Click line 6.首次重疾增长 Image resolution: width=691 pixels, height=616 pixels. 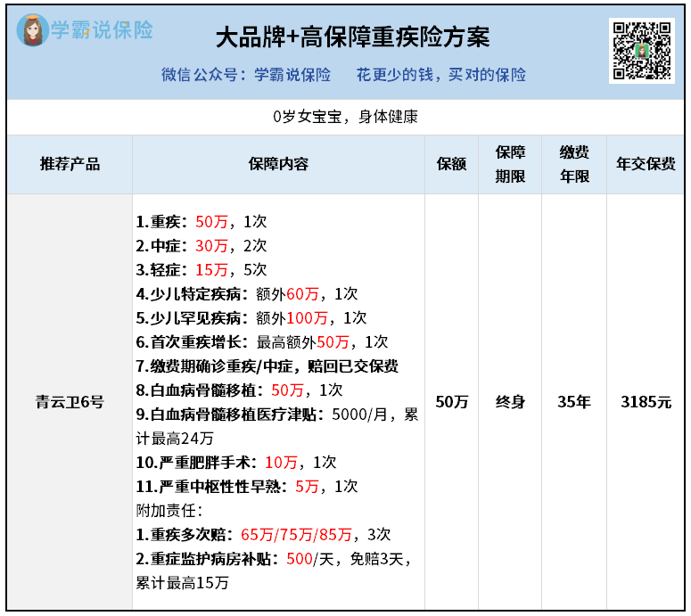pyautogui.click(x=262, y=342)
